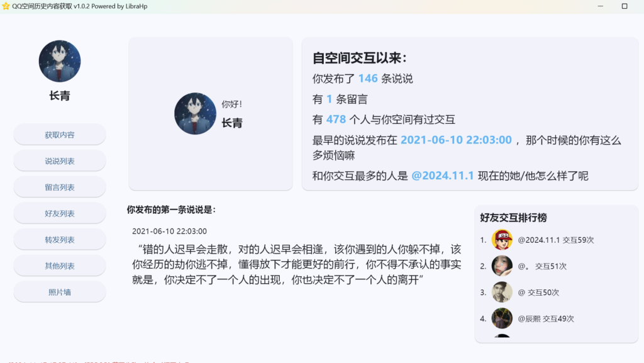Click the rank 2 friend's avatar
This screenshot has height=363, width=644.
(502, 266)
